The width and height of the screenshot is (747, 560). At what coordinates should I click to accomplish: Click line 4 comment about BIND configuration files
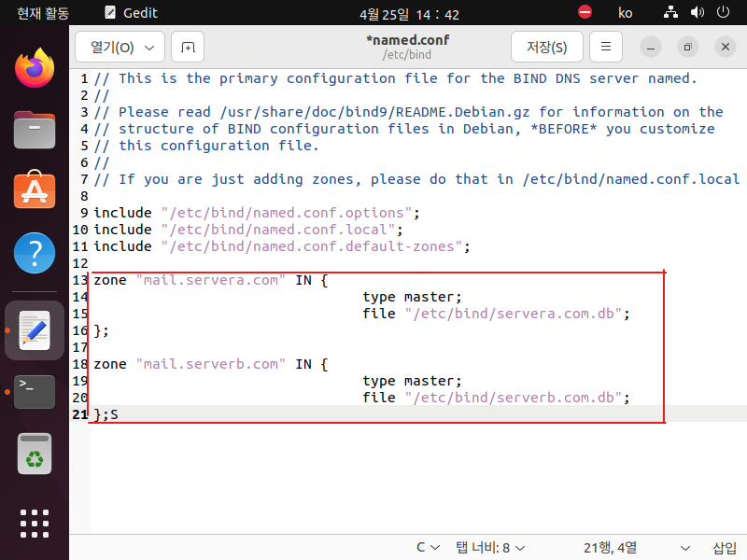point(404,129)
